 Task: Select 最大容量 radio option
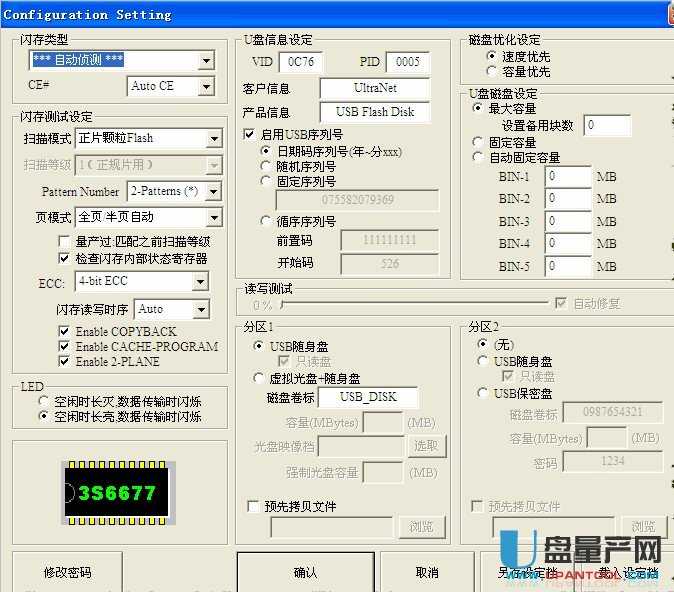click(x=477, y=108)
